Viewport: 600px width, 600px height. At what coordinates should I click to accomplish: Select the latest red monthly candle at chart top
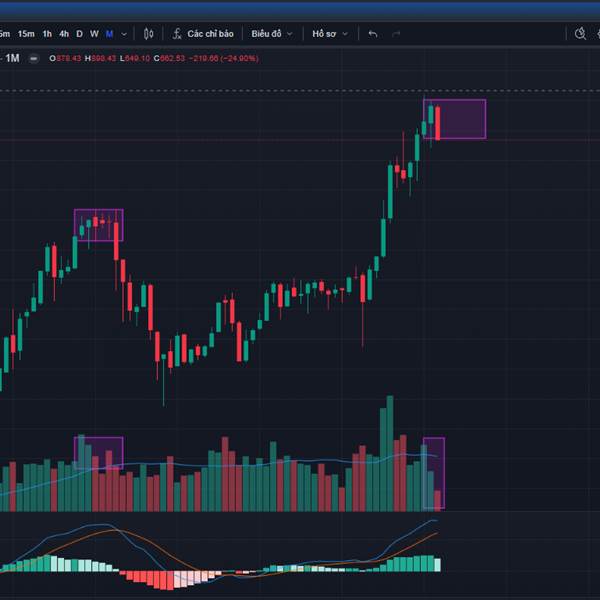click(x=438, y=123)
